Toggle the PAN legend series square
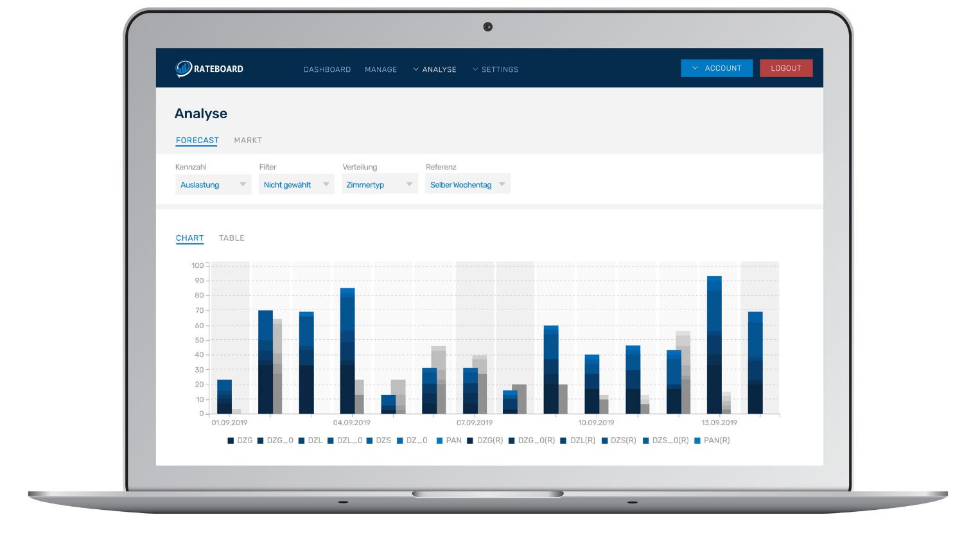The image size is (980, 551). 439,441
